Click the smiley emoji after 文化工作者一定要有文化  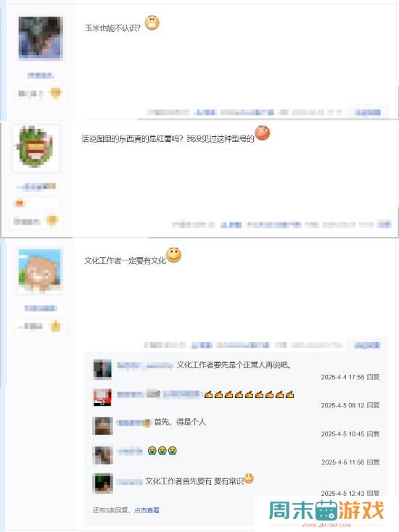[x=173, y=255]
